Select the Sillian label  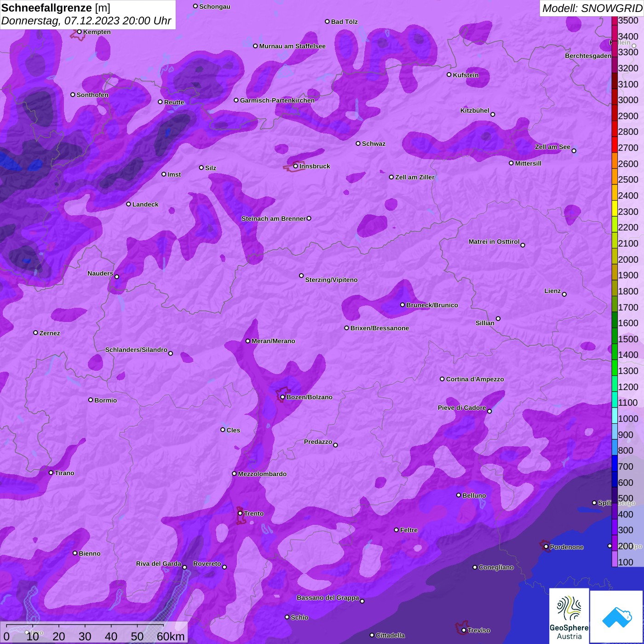coord(485,323)
